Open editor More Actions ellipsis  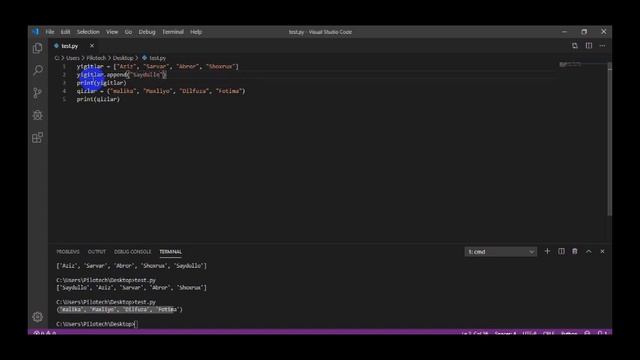click(602, 46)
